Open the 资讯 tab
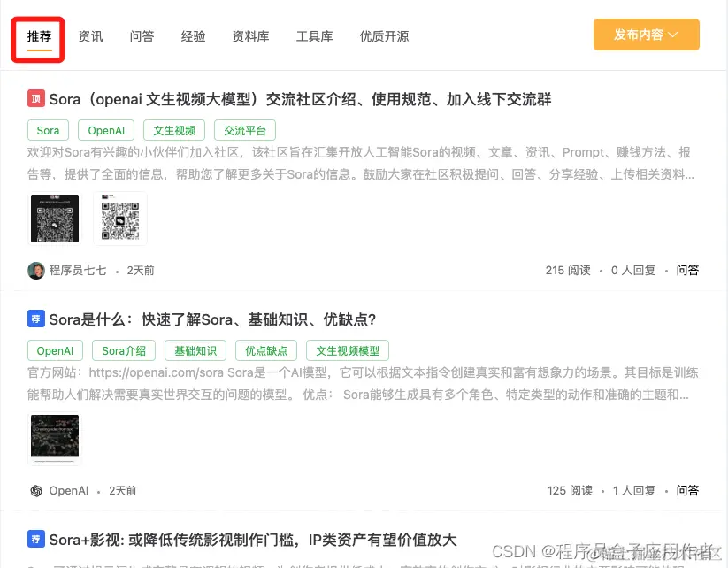728x568 pixels. click(x=90, y=36)
